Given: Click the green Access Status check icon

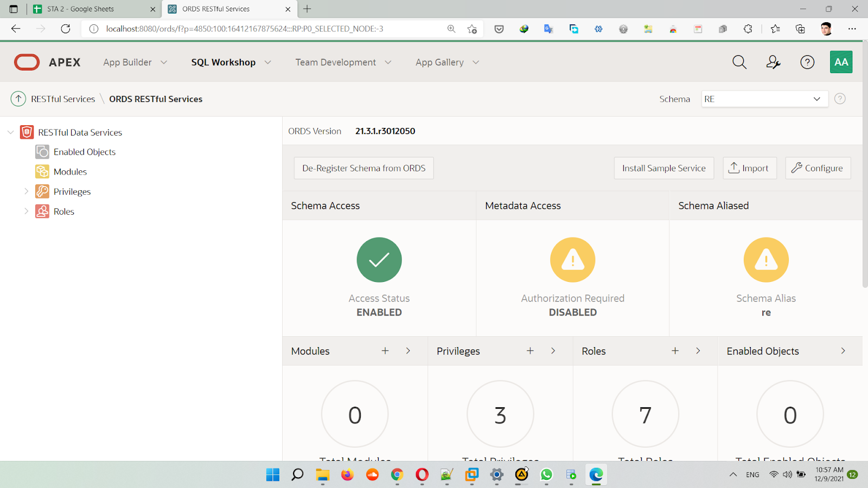Looking at the screenshot, I should (379, 260).
